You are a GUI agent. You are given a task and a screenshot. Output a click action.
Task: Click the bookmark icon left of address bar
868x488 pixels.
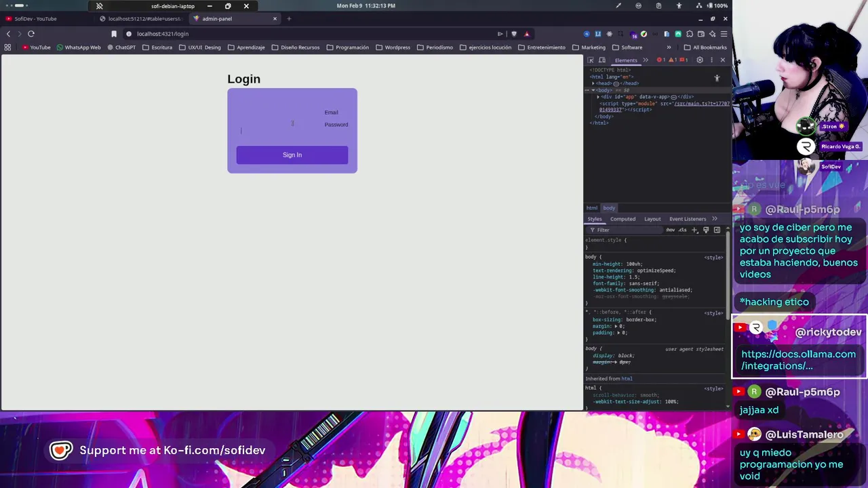pyautogui.click(x=114, y=33)
